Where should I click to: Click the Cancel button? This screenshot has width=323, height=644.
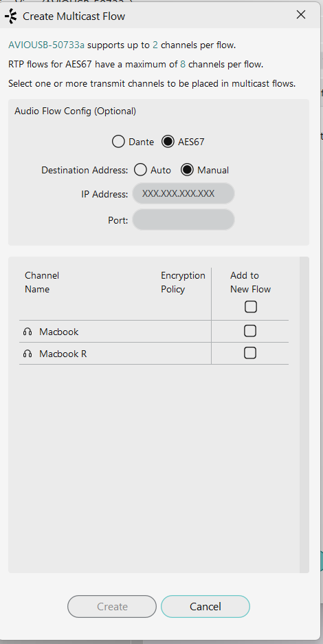pos(205,607)
